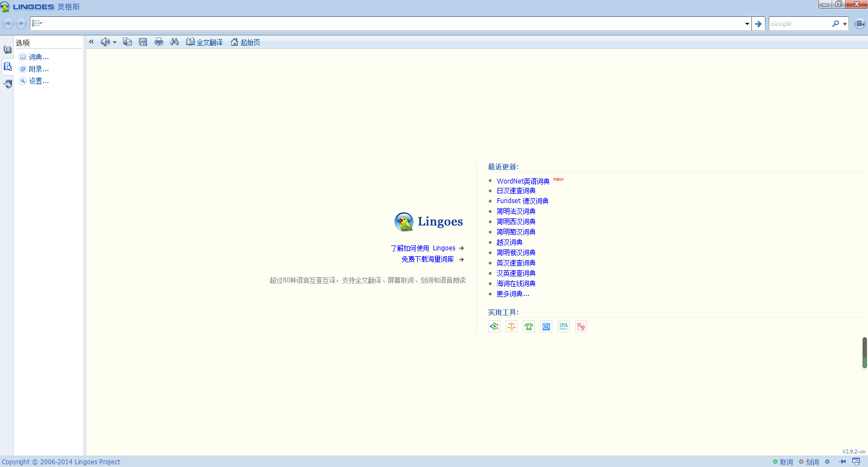Click the binoculars find icon

[175, 42]
